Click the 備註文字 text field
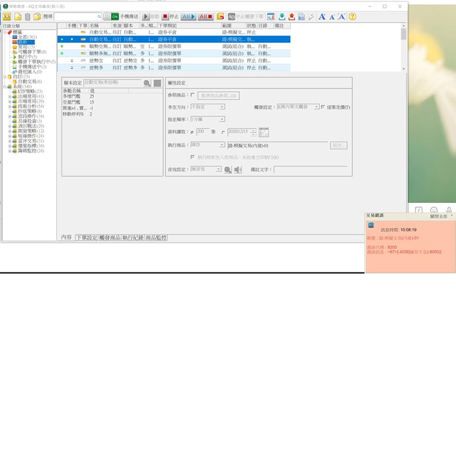 310,170
